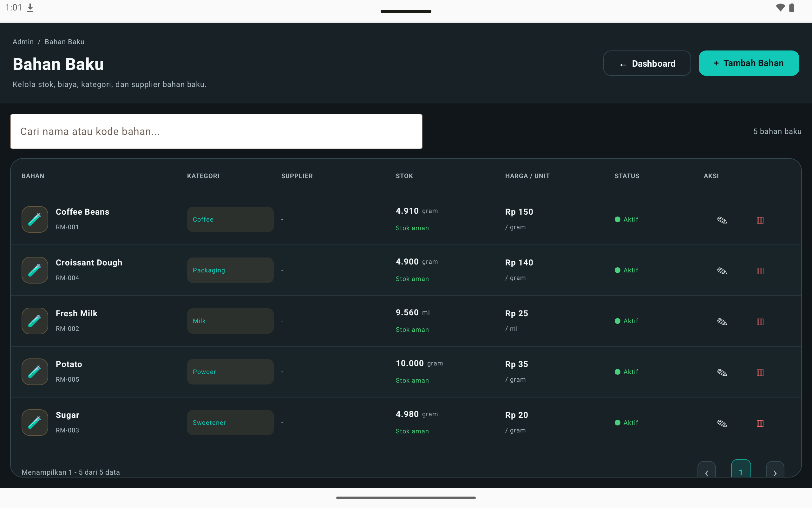Click the 10.000 gram stock value

419,363
